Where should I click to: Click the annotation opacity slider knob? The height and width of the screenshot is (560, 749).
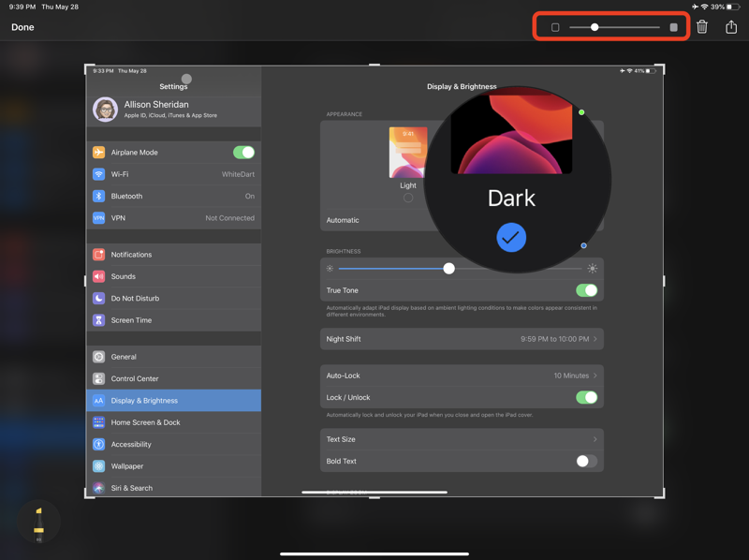[x=595, y=27]
